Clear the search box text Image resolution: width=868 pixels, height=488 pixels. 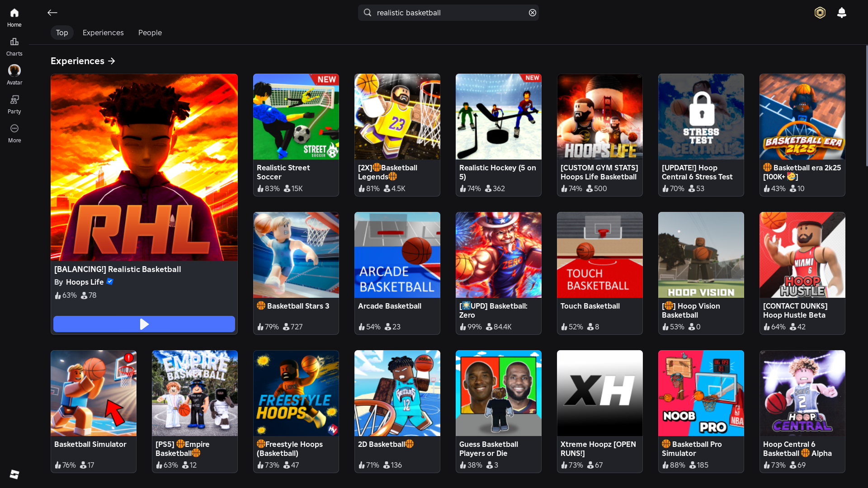(x=533, y=13)
